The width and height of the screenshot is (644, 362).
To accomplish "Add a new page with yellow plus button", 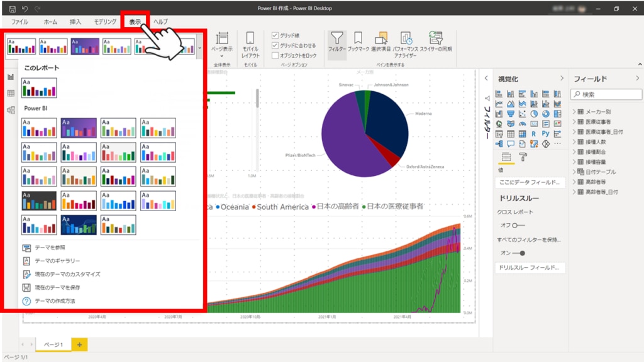I will (x=79, y=345).
